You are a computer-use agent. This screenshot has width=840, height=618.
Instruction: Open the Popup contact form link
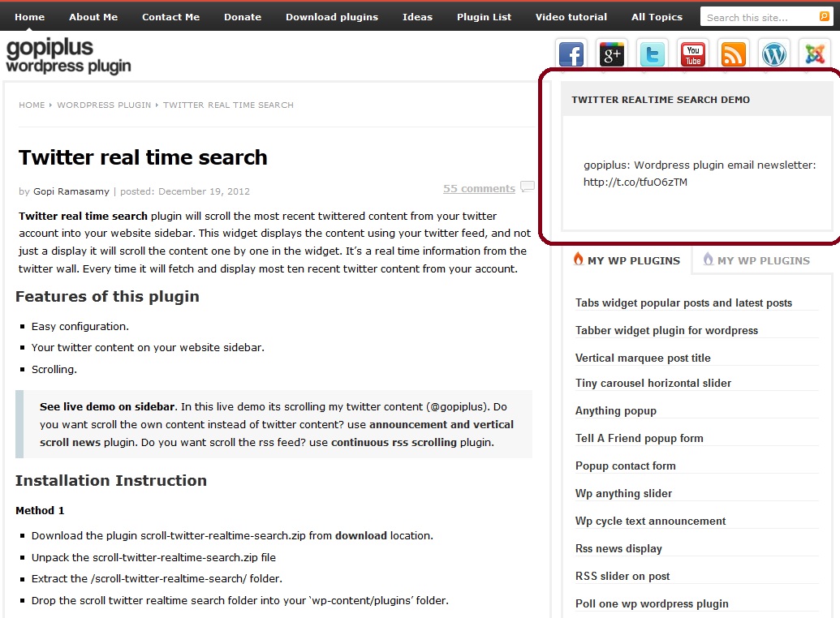[625, 466]
